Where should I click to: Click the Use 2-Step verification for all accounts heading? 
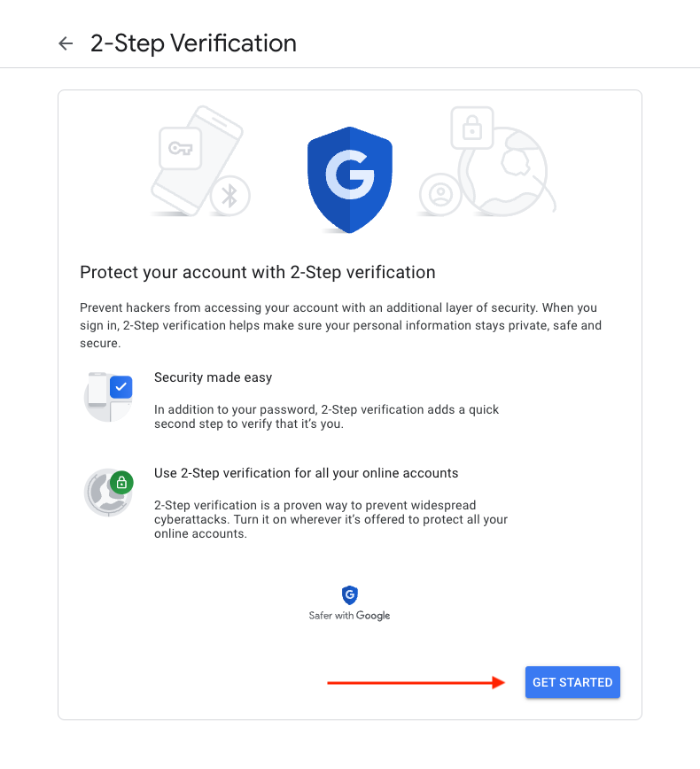coord(306,473)
